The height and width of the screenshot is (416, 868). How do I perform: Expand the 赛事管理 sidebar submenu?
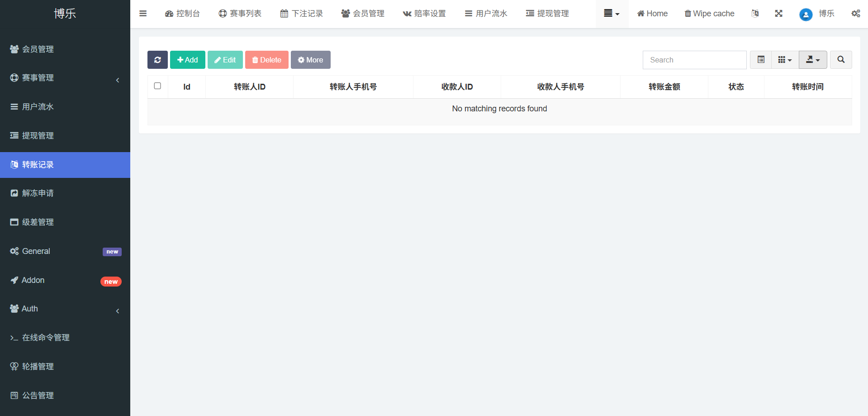[x=65, y=78]
